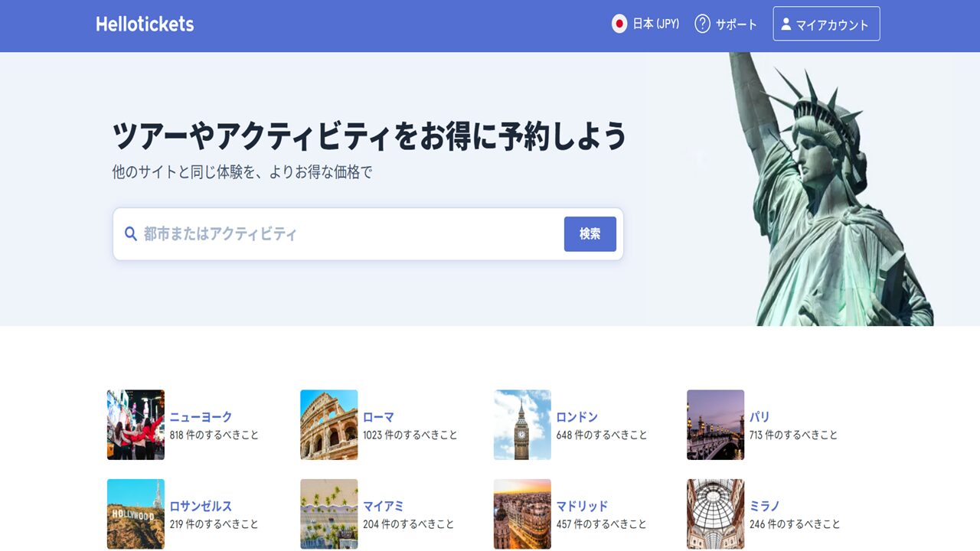This screenshot has width=980, height=551.
Task: Click the support question mark icon
Action: click(x=702, y=24)
